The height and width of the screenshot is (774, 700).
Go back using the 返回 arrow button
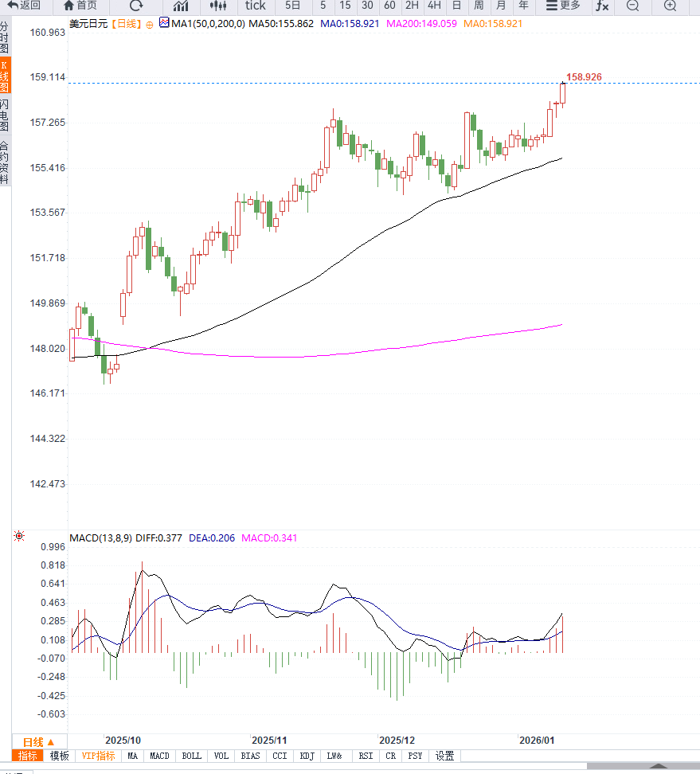(24, 6)
